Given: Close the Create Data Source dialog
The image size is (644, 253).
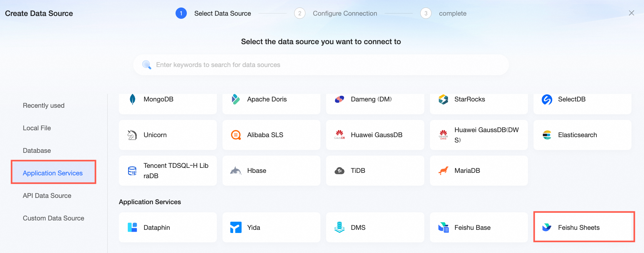Looking at the screenshot, I should tap(631, 13).
